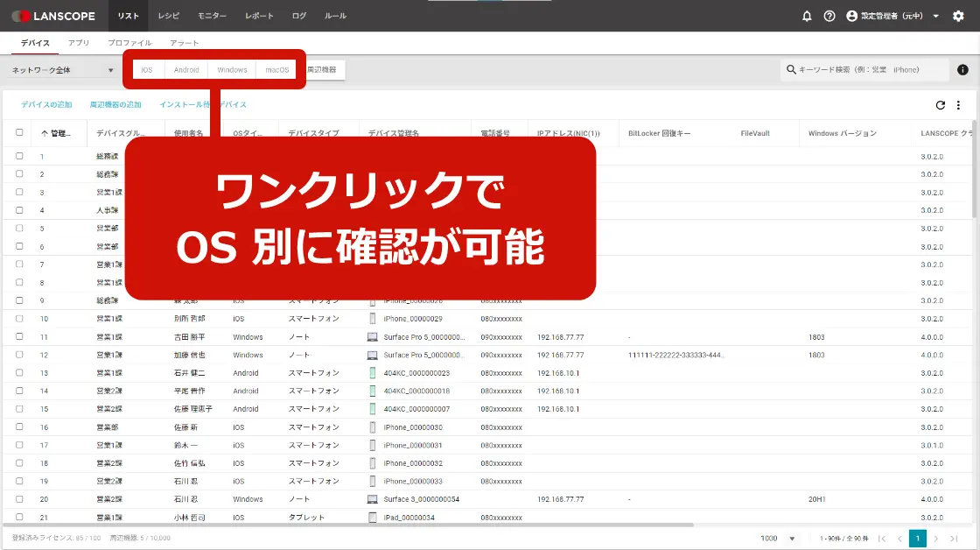Open the help question mark icon
This screenshot has width=980, height=550.
(829, 17)
